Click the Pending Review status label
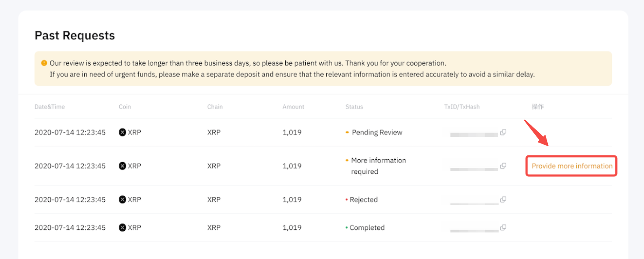The height and width of the screenshot is (259, 644). click(377, 132)
